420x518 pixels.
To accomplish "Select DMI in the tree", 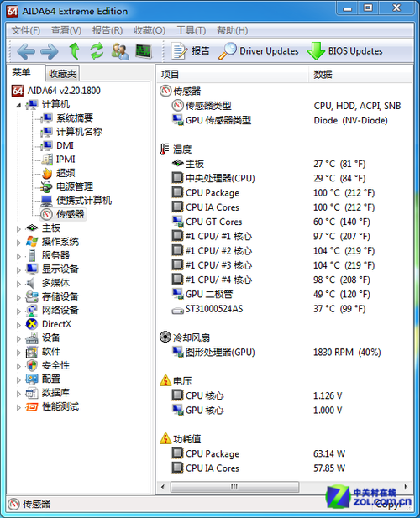I will click(x=65, y=146).
